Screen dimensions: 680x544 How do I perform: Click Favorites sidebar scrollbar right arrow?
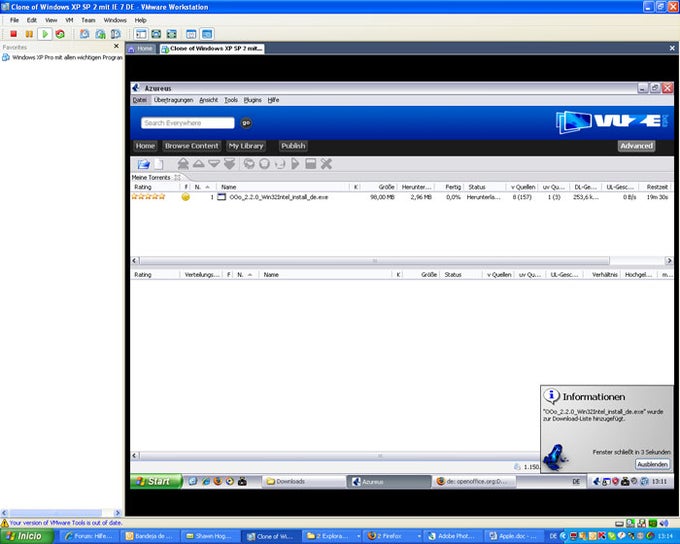point(117,513)
